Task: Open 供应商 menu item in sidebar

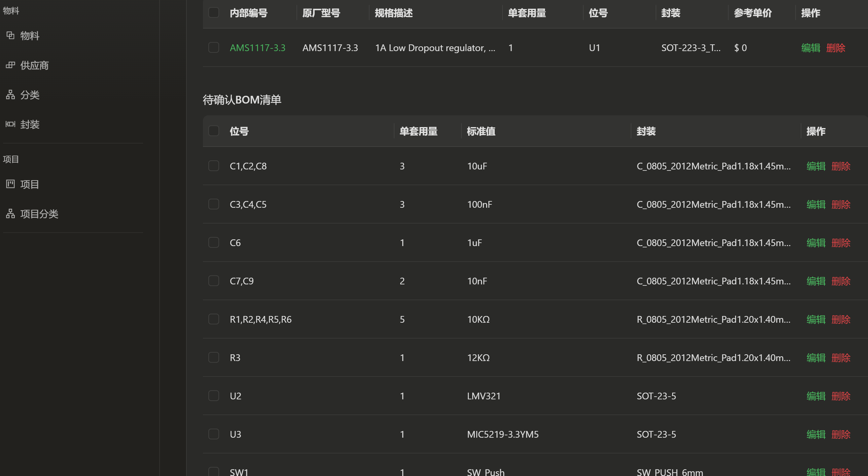Action: (x=34, y=65)
